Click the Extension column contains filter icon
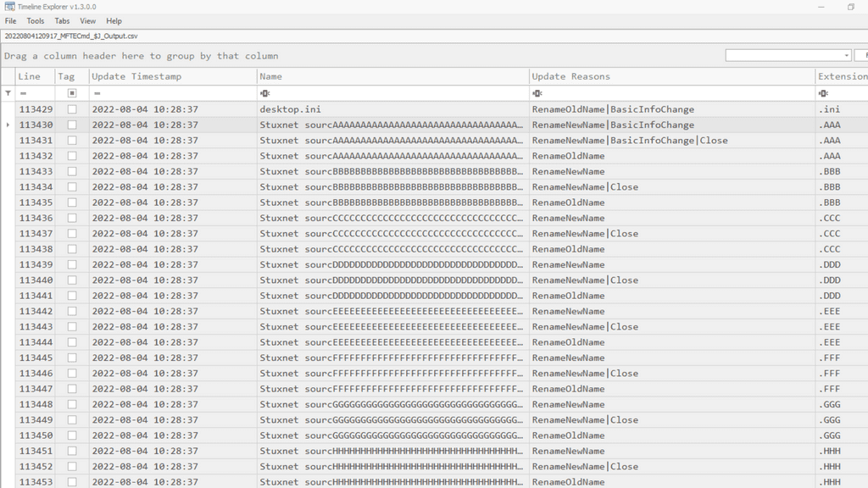This screenshot has height=488, width=868. pos(823,93)
